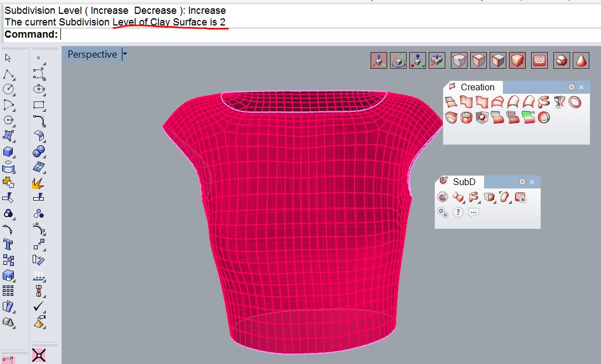Viewport: 601px width, 364px height.
Task: Choose the Clay revolve tool in Creation
Action: (x=559, y=102)
